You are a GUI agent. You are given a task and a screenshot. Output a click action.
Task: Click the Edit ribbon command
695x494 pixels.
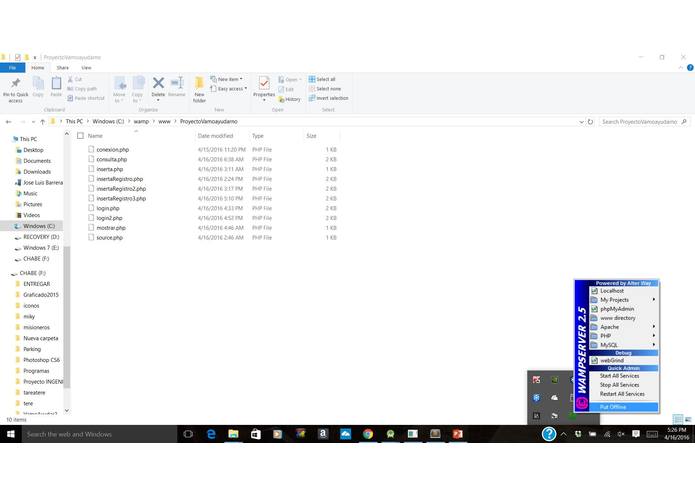(286, 89)
